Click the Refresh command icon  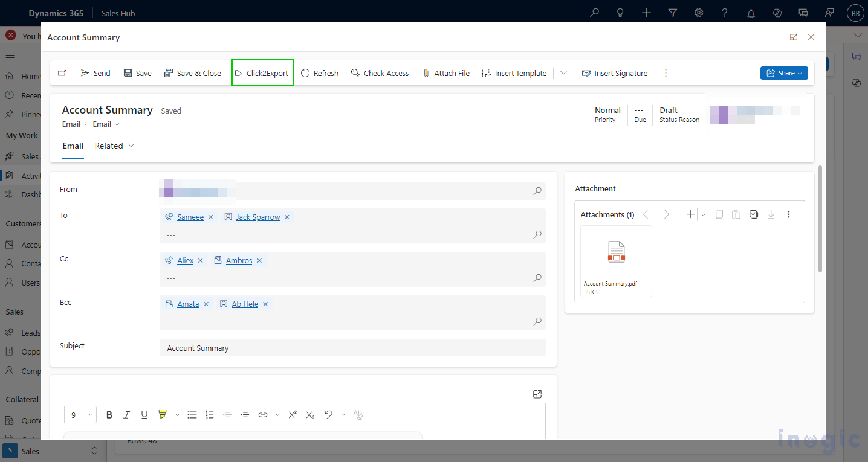coord(305,73)
